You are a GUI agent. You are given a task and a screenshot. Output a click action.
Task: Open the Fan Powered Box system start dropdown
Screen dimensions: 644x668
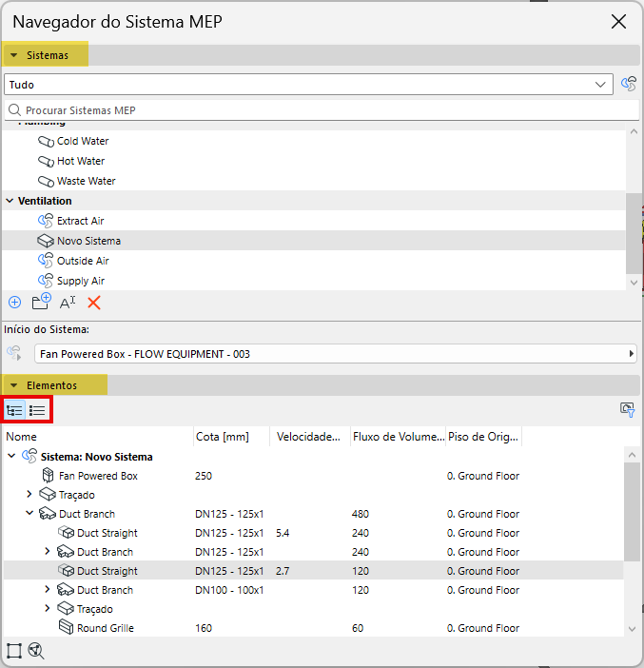pyautogui.click(x=336, y=354)
